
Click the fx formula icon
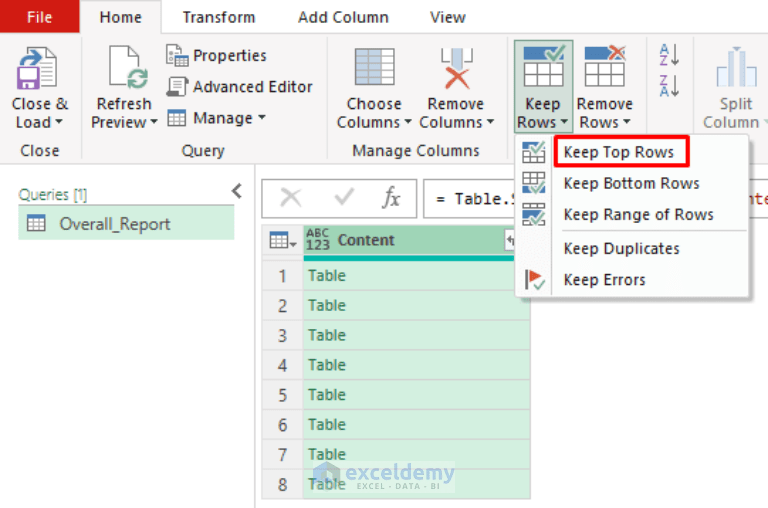click(x=391, y=197)
